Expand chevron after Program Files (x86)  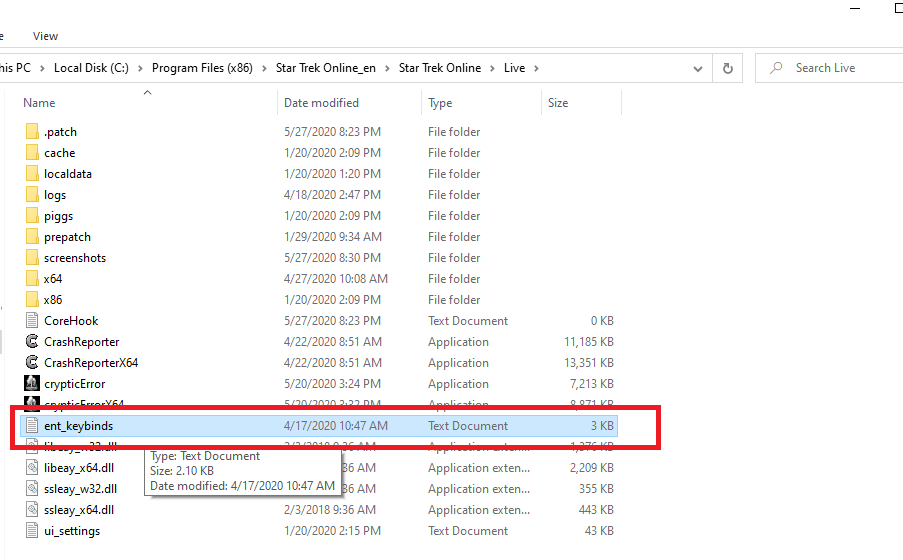[264, 68]
